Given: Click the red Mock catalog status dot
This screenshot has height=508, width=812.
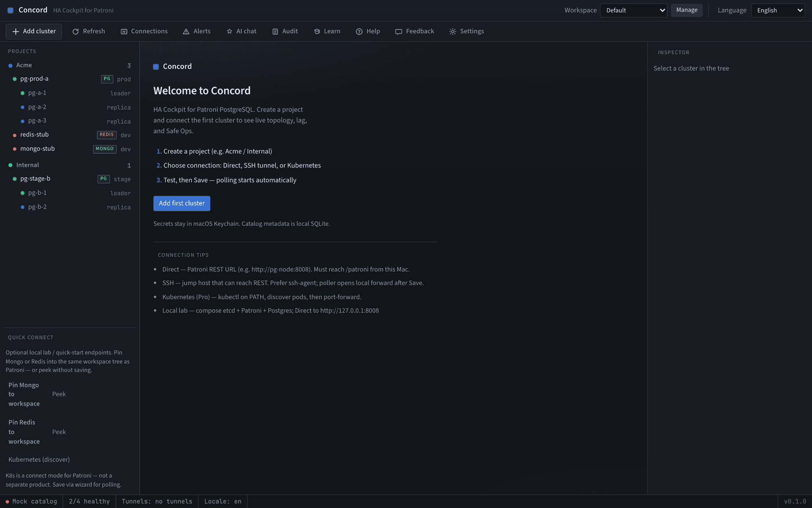Looking at the screenshot, I should pyautogui.click(x=7, y=502).
